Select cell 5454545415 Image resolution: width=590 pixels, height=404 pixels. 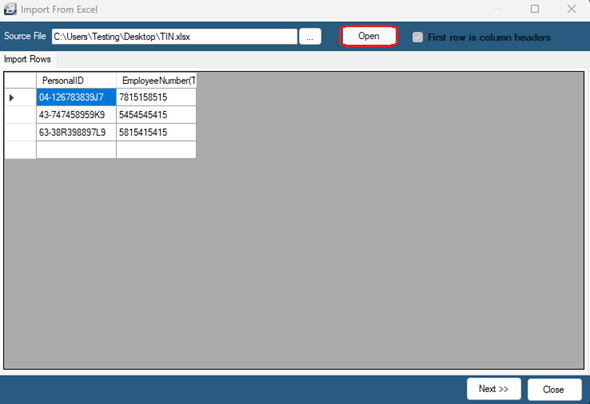tap(156, 115)
